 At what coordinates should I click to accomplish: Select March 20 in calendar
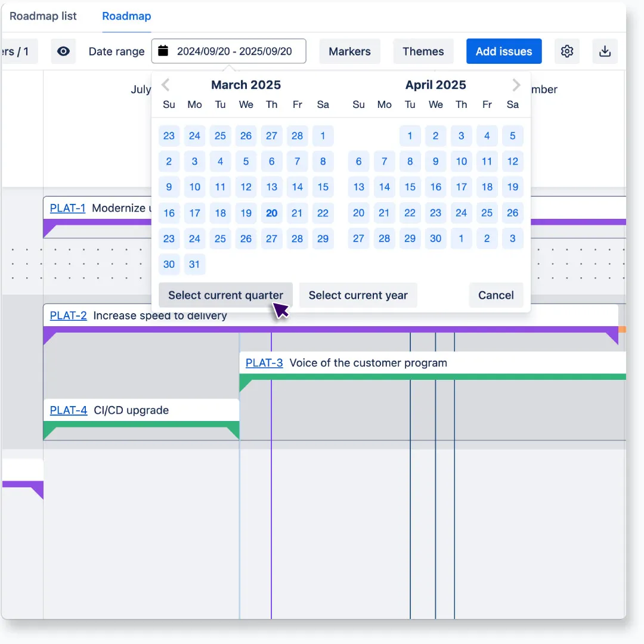point(272,213)
